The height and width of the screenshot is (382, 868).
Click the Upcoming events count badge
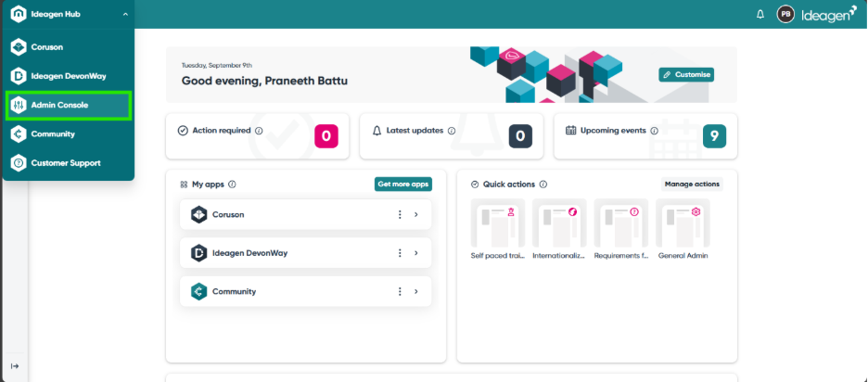(x=714, y=136)
